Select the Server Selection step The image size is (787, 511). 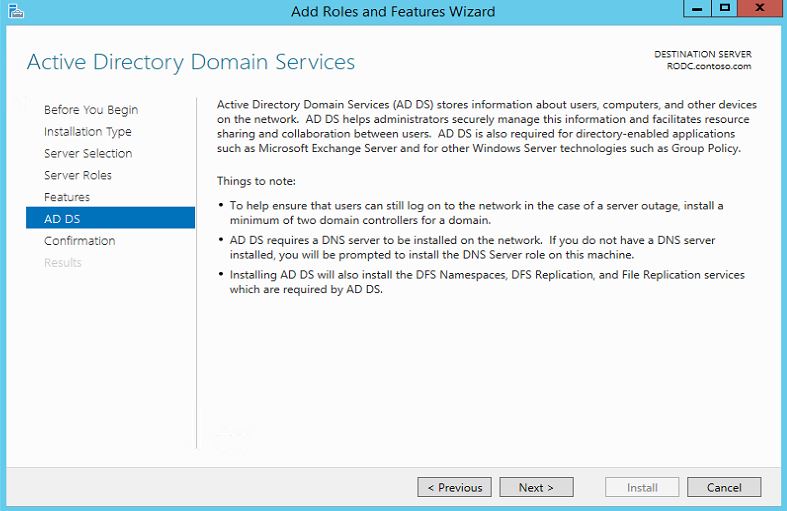[88, 154]
